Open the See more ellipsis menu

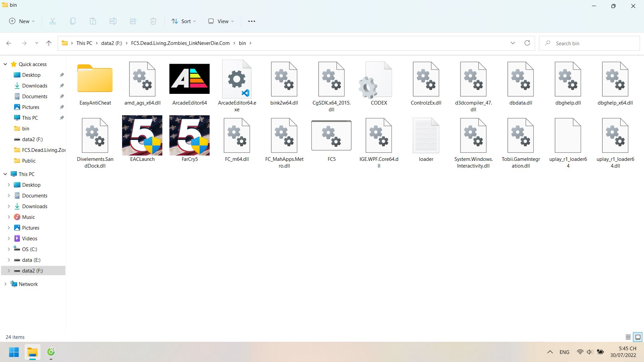[252, 21]
